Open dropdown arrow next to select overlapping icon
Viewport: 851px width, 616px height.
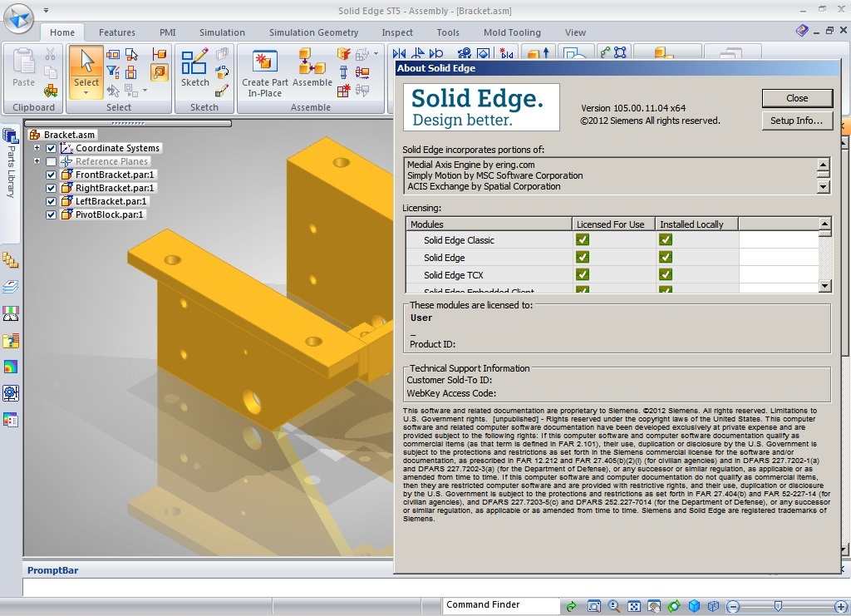(x=145, y=90)
